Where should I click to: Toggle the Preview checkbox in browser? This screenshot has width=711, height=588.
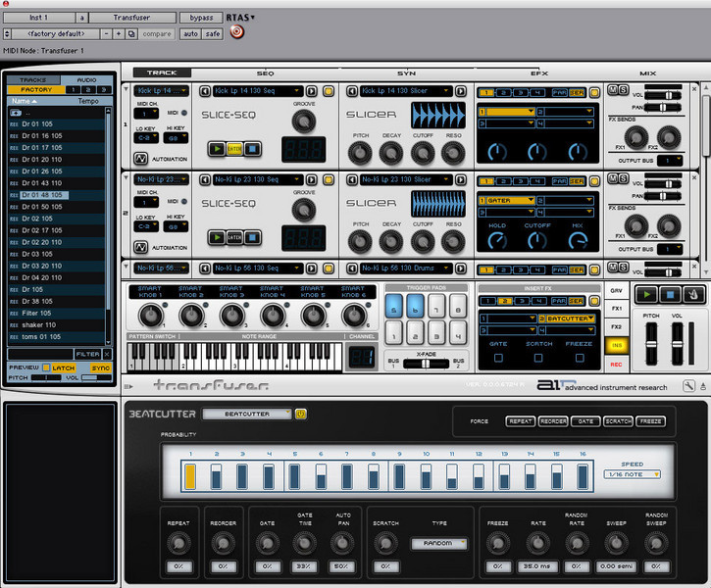pos(46,367)
